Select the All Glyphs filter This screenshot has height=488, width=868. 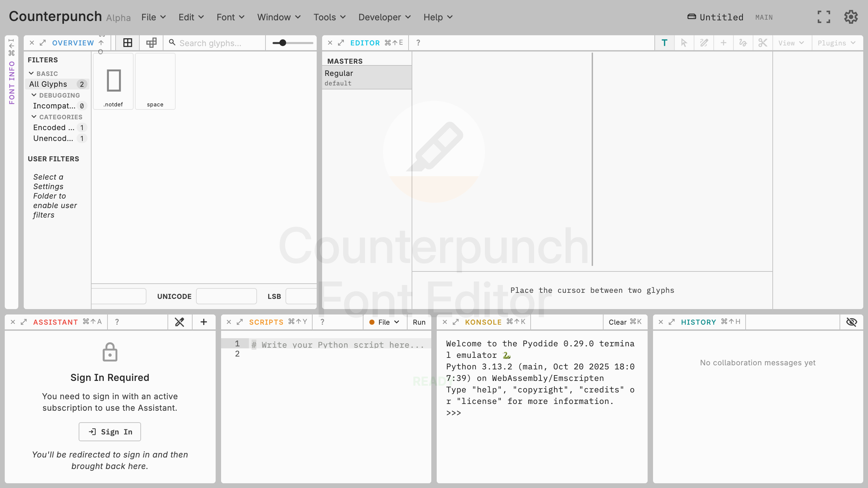[57, 84]
